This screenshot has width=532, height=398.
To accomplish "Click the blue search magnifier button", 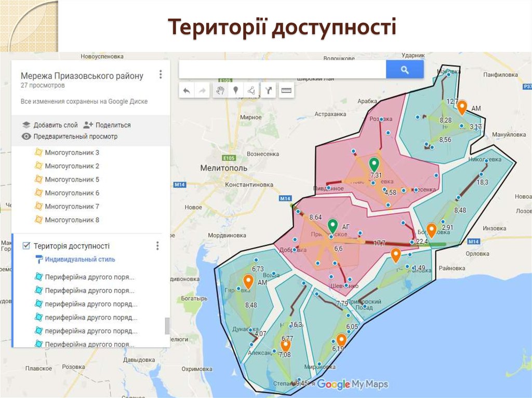I will [x=405, y=68].
